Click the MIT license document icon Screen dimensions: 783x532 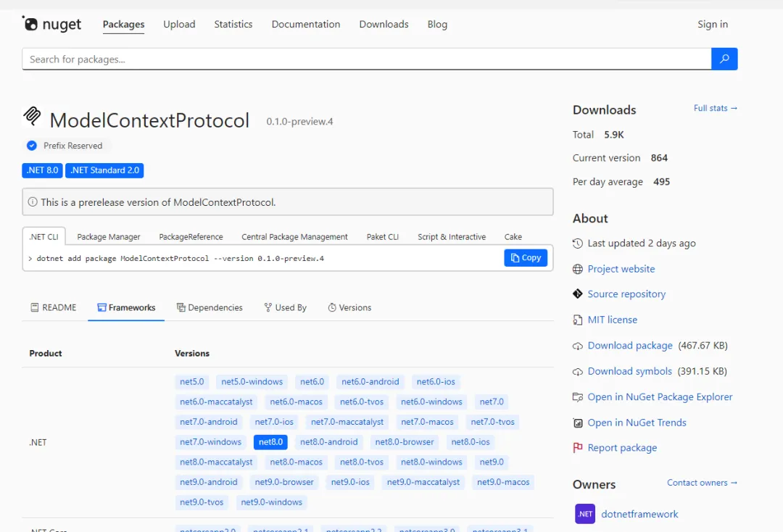coord(578,320)
